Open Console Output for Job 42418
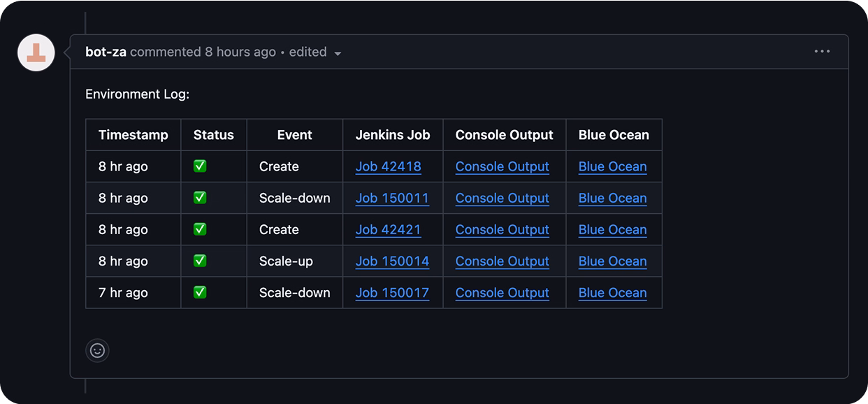The height and width of the screenshot is (404, 868). coord(502,166)
